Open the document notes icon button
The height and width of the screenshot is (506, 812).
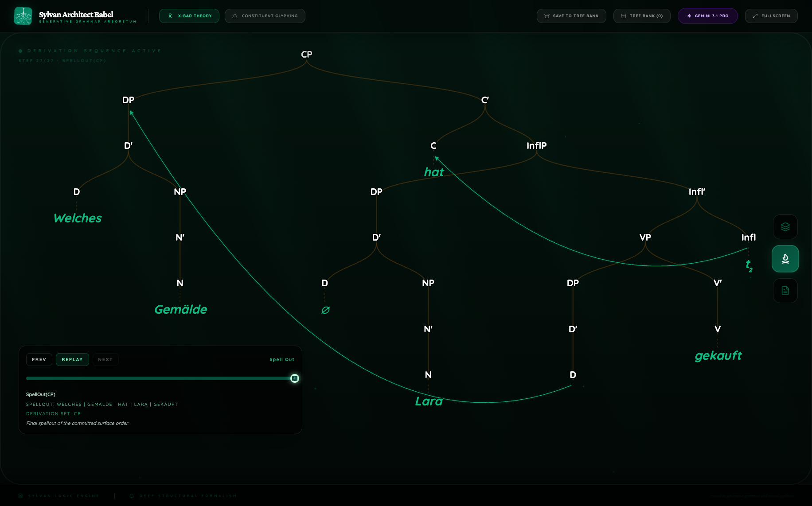(785, 291)
